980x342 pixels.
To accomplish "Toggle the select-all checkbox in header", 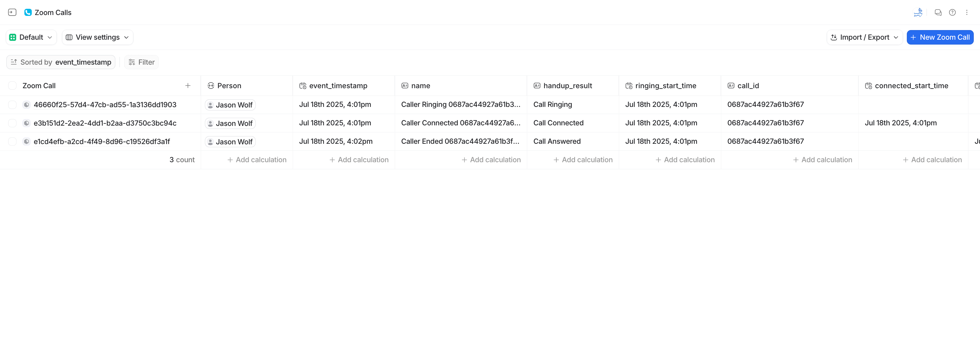I will point(12,86).
